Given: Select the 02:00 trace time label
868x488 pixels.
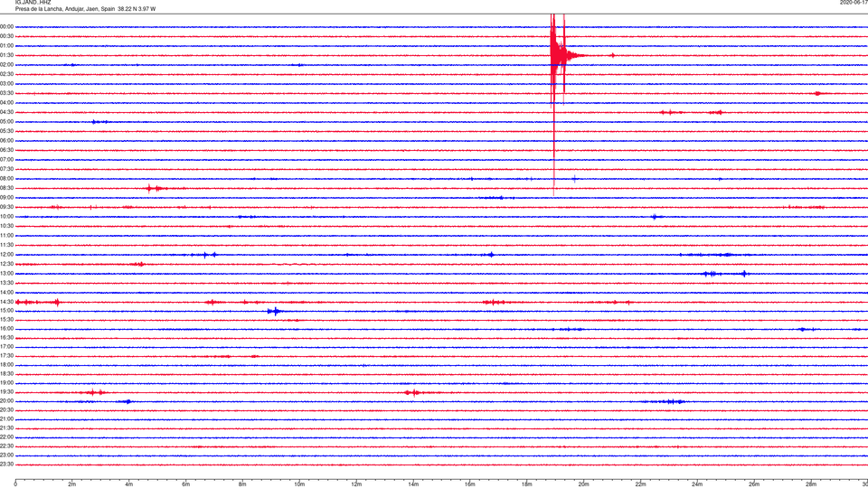Looking at the screenshot, I should (x=6, y=65).
